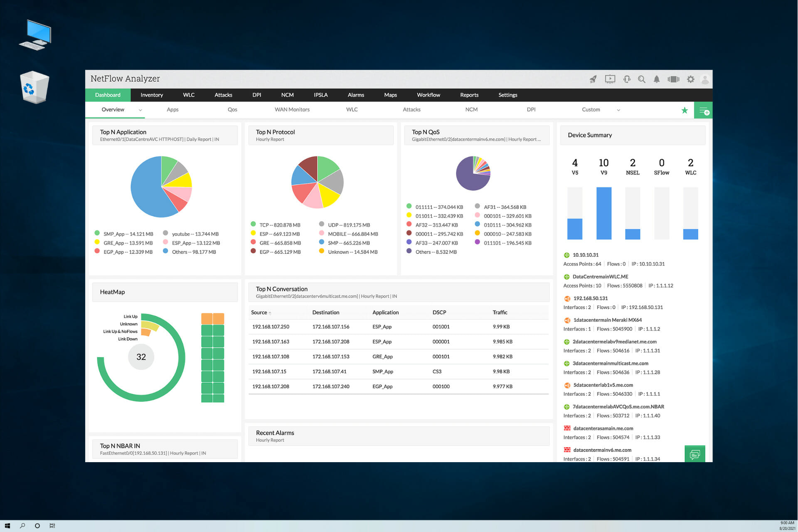This screenshot has width=798, height=532.
Task: Click the rocket quick-start icon
Action: (x=593, y=79)
